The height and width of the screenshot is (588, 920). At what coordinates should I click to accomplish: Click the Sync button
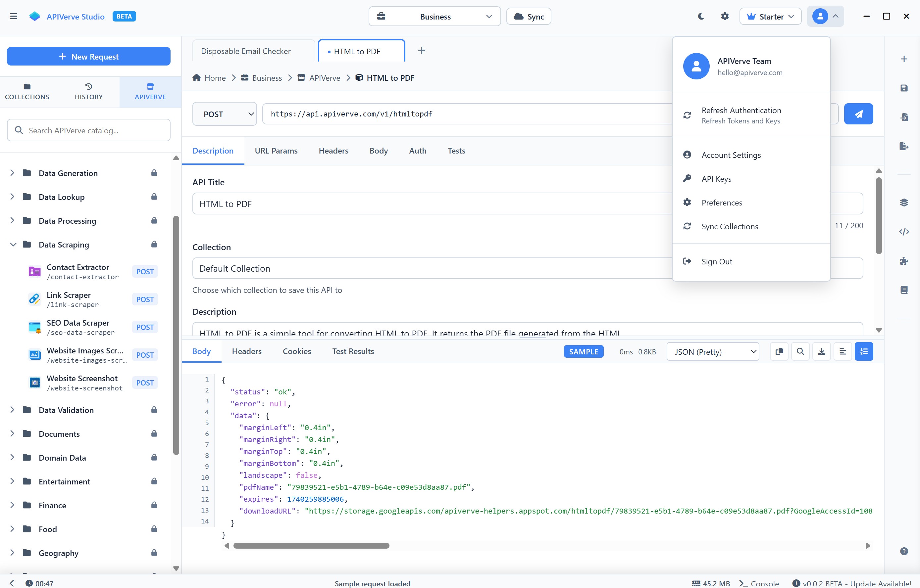pos(529,17)
